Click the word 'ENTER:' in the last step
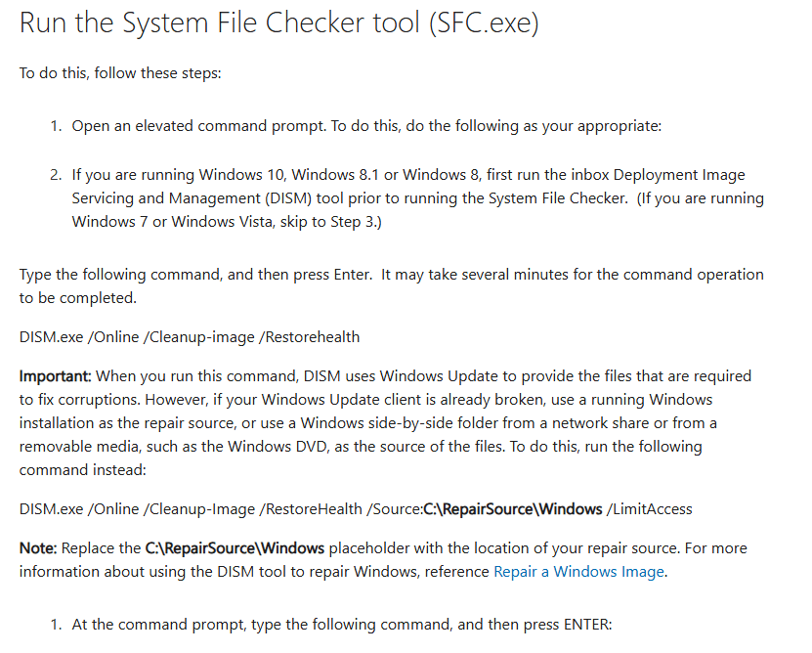812x653 pixels. 588,625
